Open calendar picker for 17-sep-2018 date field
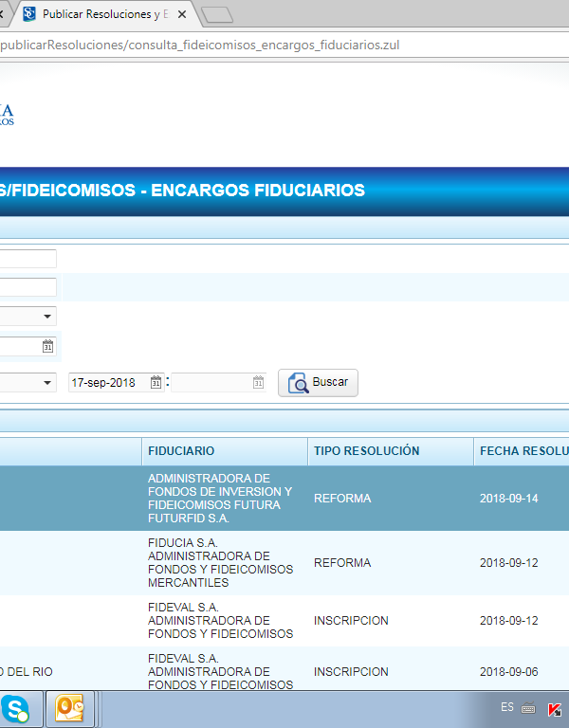Screen dimensions: 569x728 (x=156, y=383)
